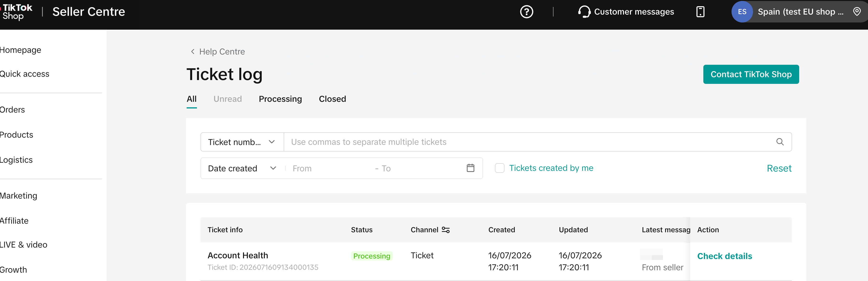Open the mobile phone icon in header

coord(700,12)
